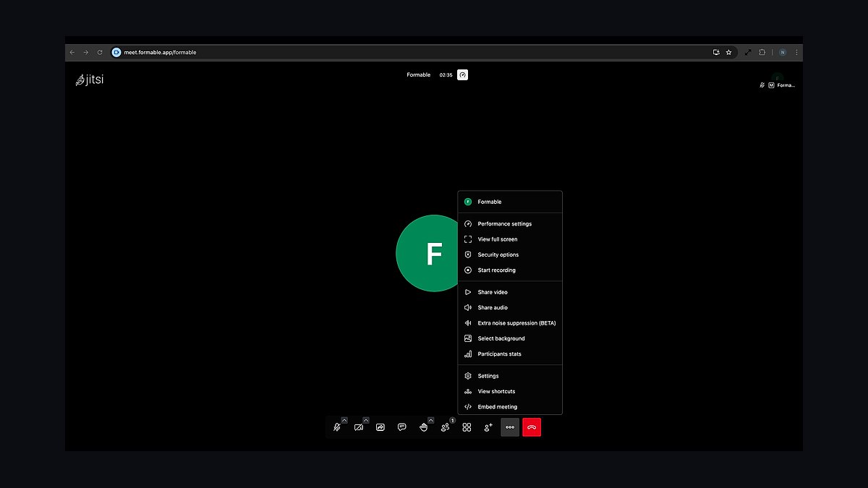This screenshot has width=868, height=488.
Task: Open browser extensions puzzle icon
Action: click(762, 52)
